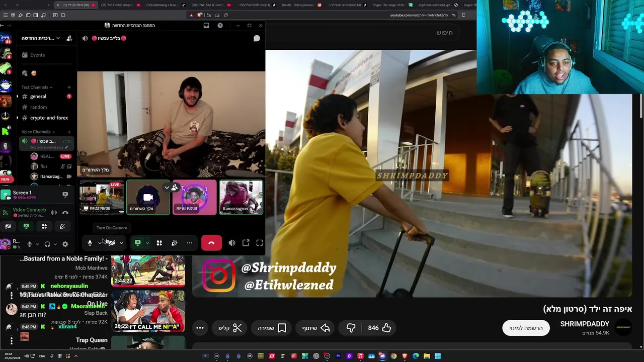644x362 pixels.
Task: Toggle screen share in voice connection panel
Action: (26, 226)
